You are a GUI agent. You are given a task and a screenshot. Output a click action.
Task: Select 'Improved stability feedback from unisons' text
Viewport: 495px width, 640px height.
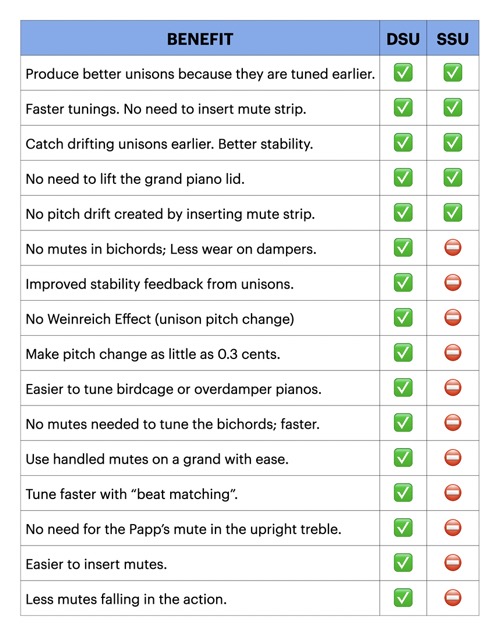click(x=160, y=284)
